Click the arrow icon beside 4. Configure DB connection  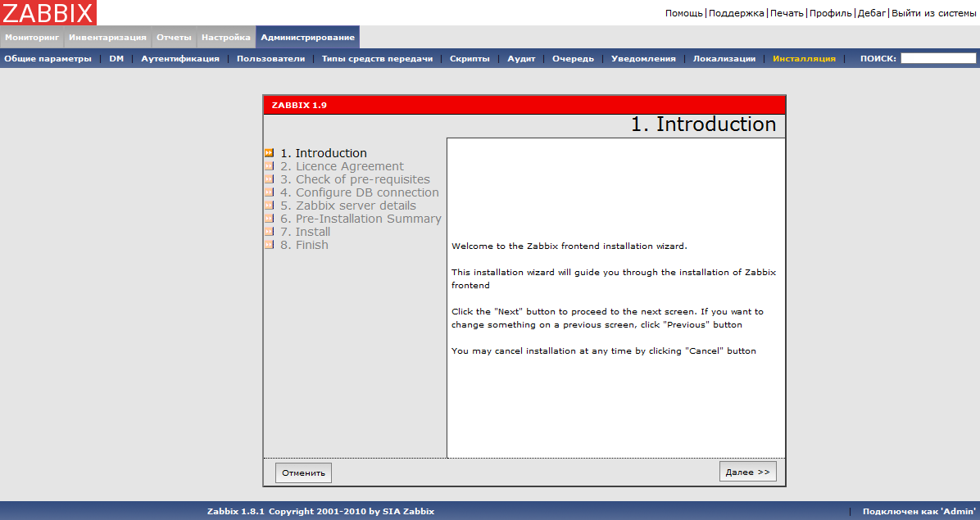[x=269, y=192]
